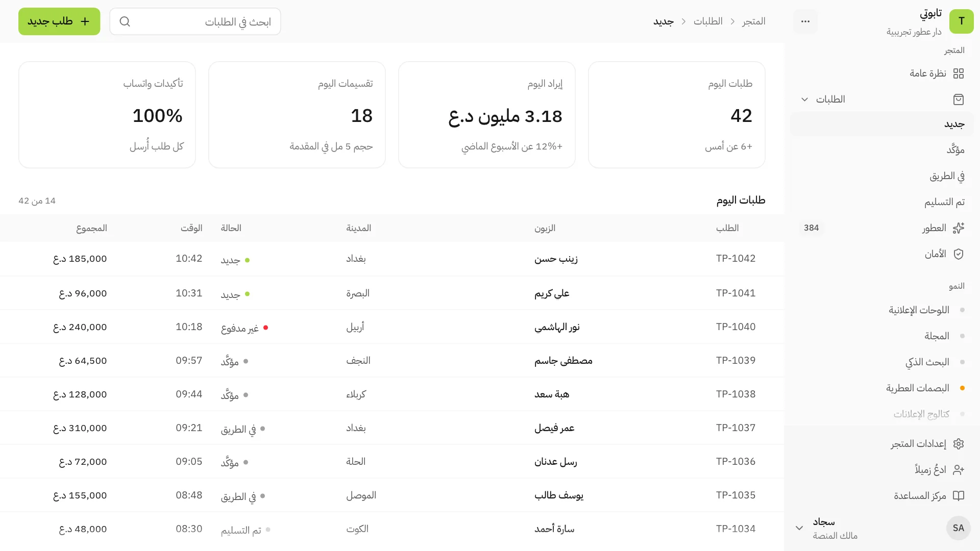Click the gear icon for إعدادات المتجر
Image resolution: width=980 pixels, height=551 pixels.
958,444
